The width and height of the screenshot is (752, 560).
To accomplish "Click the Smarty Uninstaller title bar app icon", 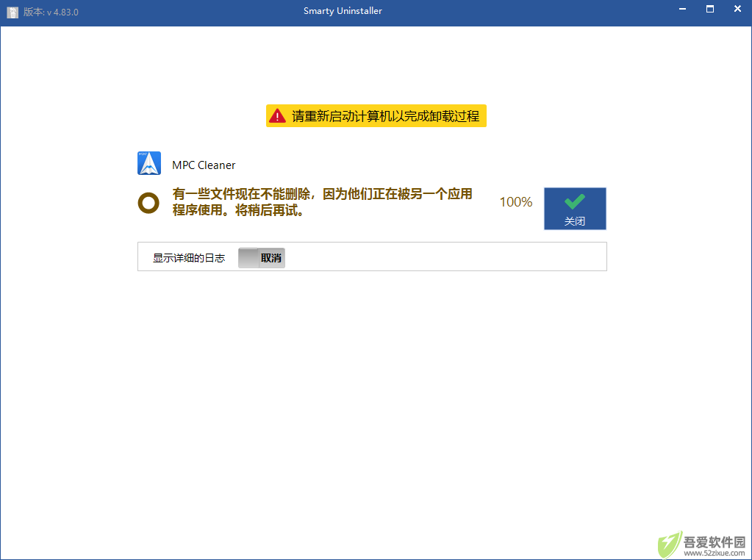I will point(12,12).
